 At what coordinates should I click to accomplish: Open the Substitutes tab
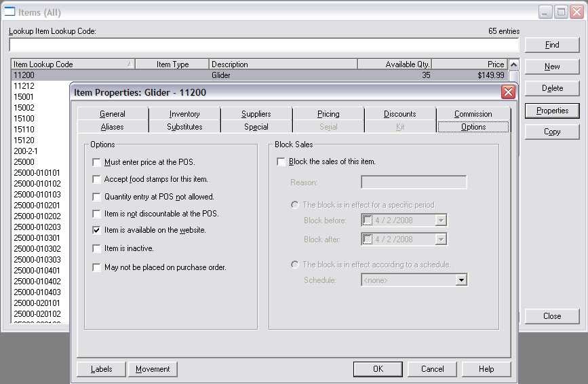point(184,127)
